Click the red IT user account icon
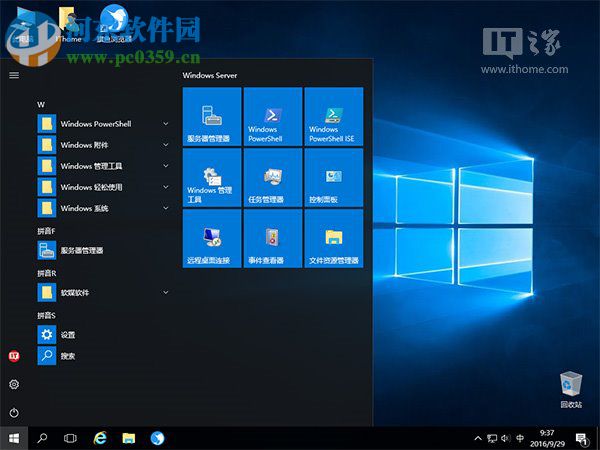 pyautogui.click(x=14, y=356)
